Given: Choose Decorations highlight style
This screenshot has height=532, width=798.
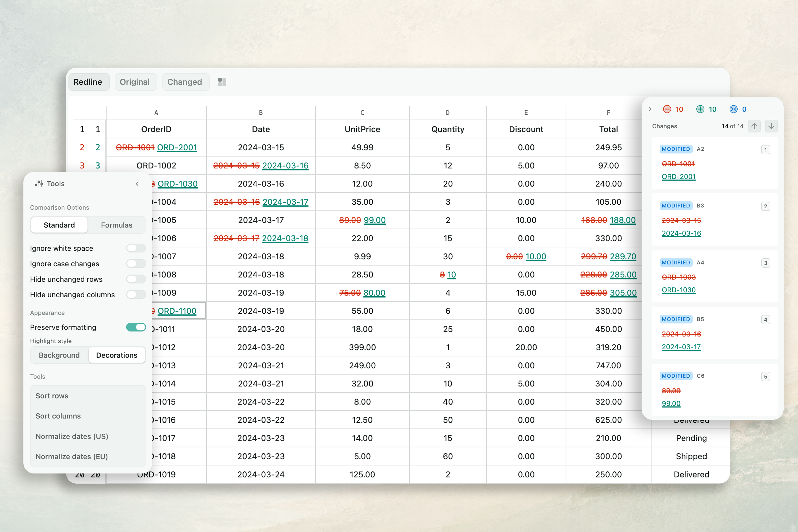Looking at the screenshot, I should point(117,355).
